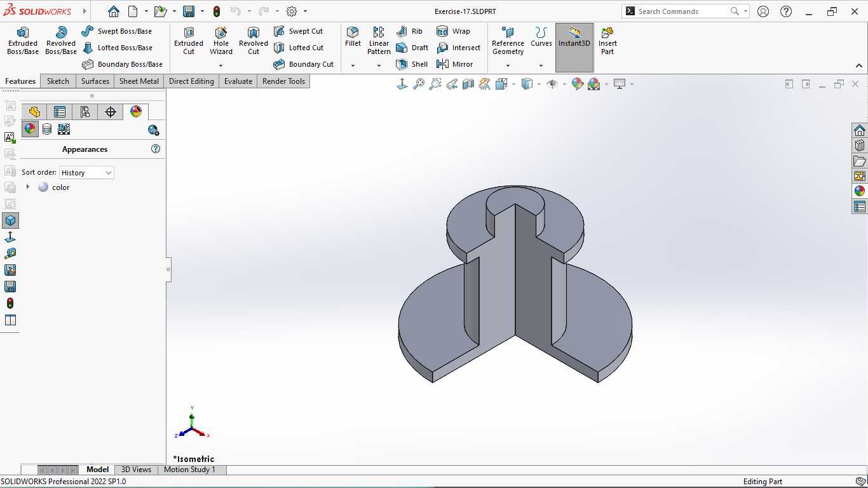The image size is (868, 488).
Task: Click Zoom to Area in view toolbar
Action: click(x=435, y=84)
